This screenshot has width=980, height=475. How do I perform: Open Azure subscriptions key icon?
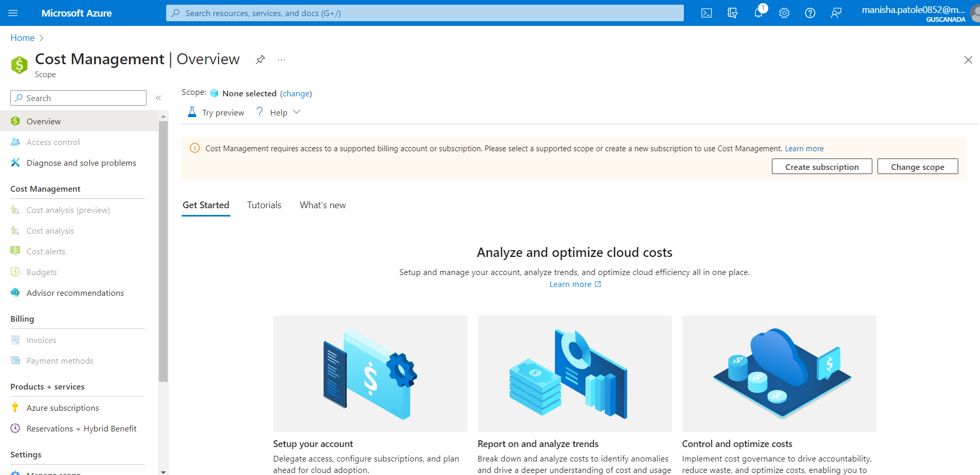[16, 408]
